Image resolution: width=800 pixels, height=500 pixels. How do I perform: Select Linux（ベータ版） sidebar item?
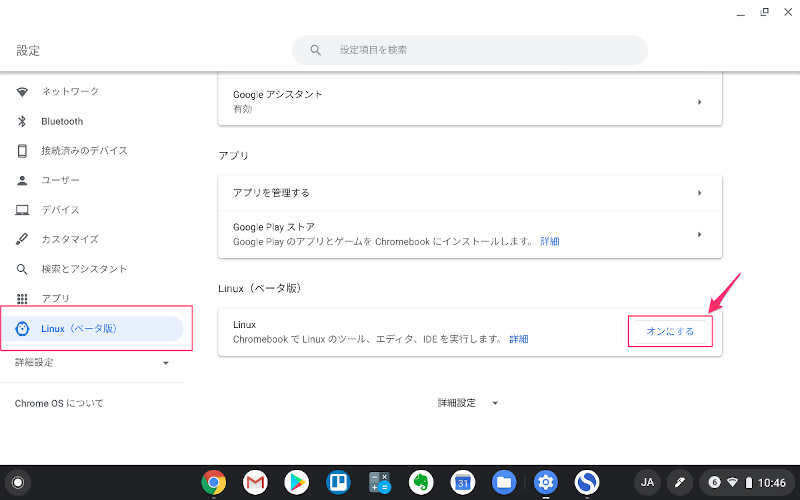92,329
